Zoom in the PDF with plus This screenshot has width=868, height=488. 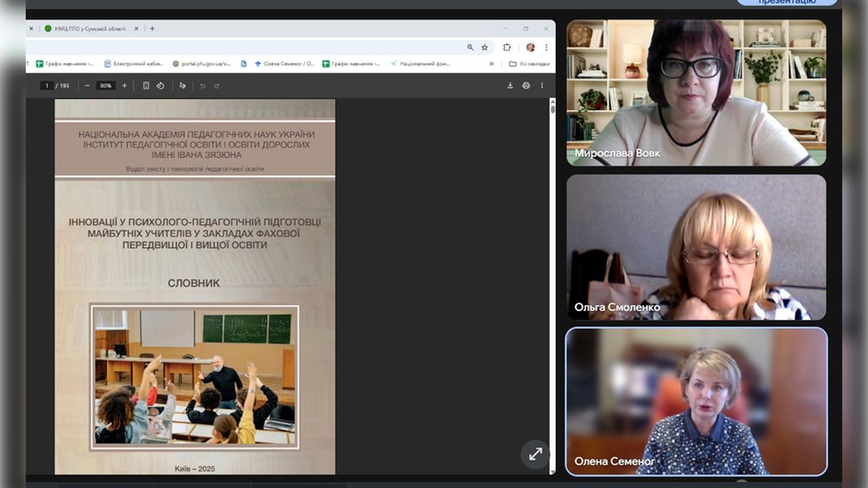tap(124, 85)
